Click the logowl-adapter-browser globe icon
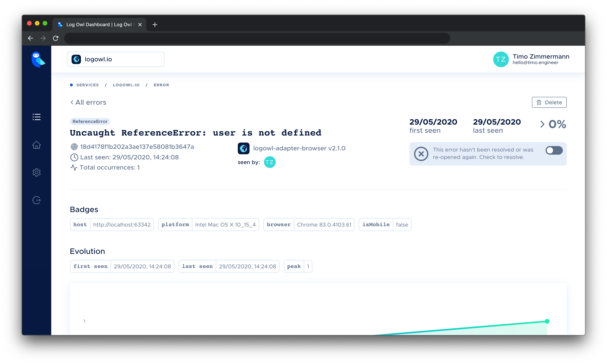607x364 pixels. 243,148
